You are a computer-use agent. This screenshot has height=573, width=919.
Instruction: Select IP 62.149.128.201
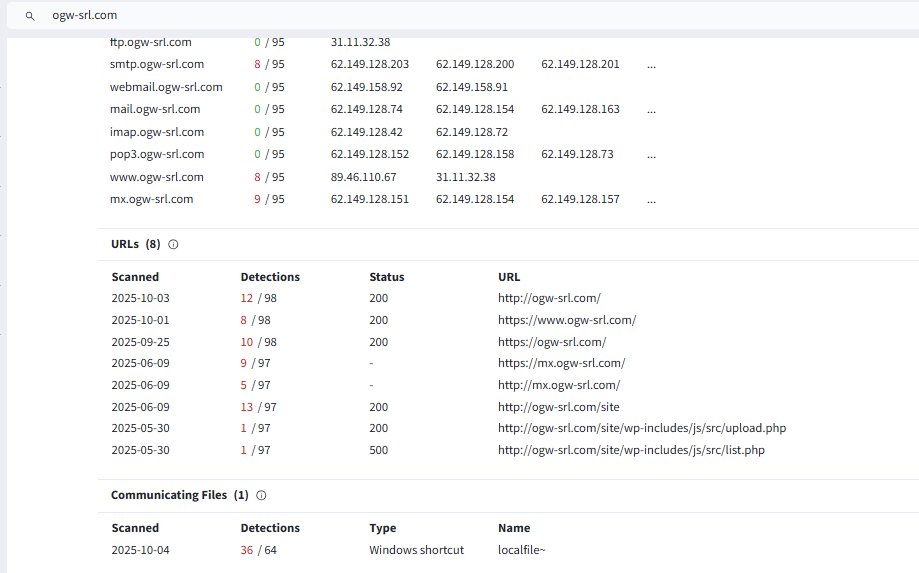tap(580, 64)
